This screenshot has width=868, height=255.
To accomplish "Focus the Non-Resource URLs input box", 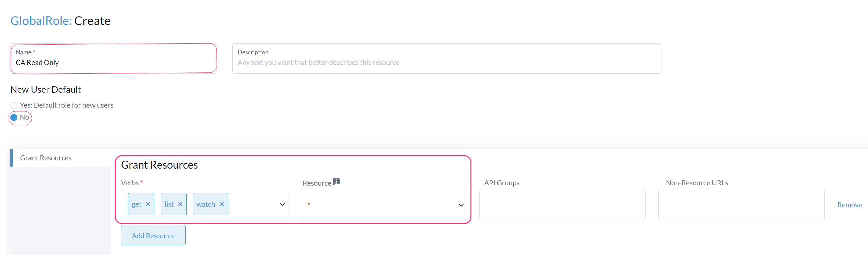I will [741, 204].
